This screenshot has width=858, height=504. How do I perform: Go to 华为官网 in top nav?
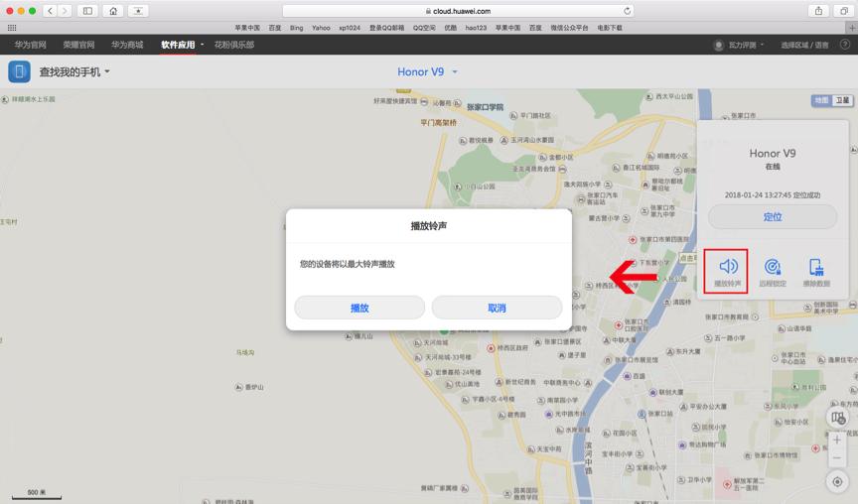[30, 45]
